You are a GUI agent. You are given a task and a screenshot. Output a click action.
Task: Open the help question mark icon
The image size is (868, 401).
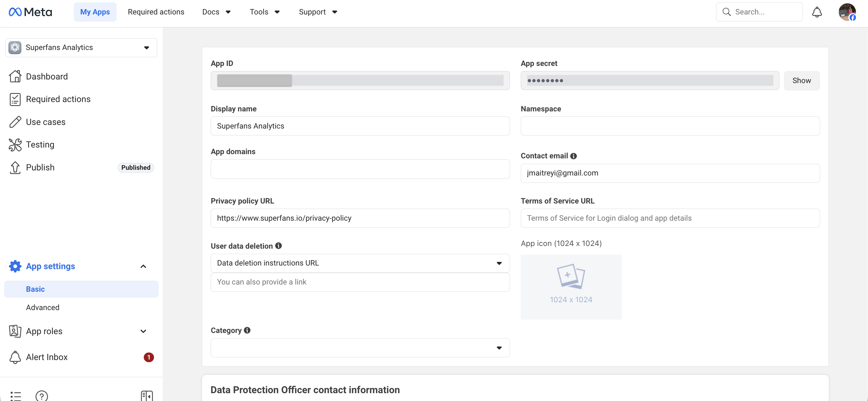click(42, 396)
